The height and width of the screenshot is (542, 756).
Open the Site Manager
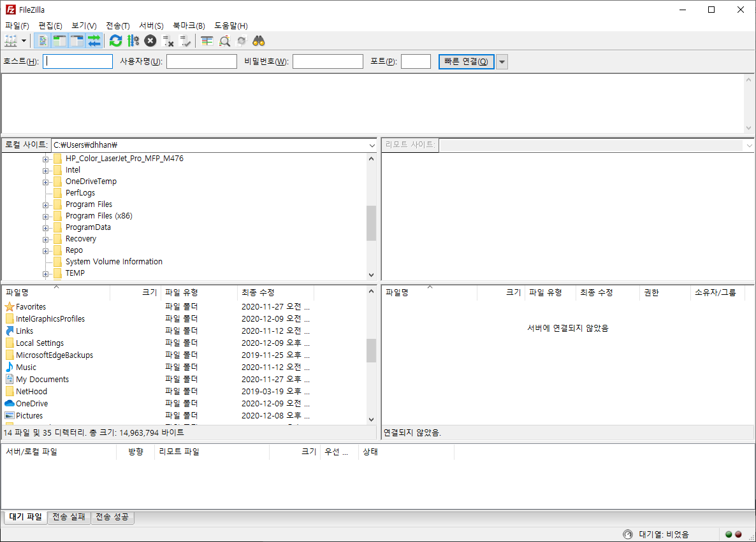11,41
